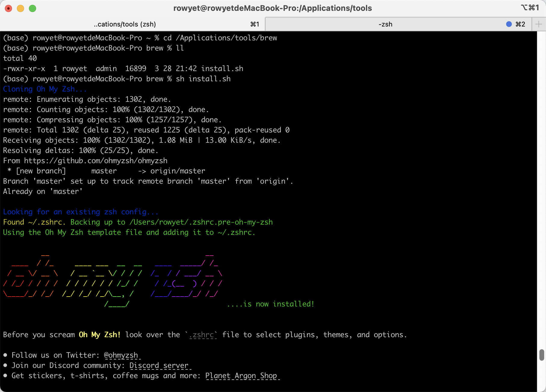The image size is (546, 392).
Task: Click 'Enumerating objects: 1302, done.' line
Action: (x=104, y=99)
